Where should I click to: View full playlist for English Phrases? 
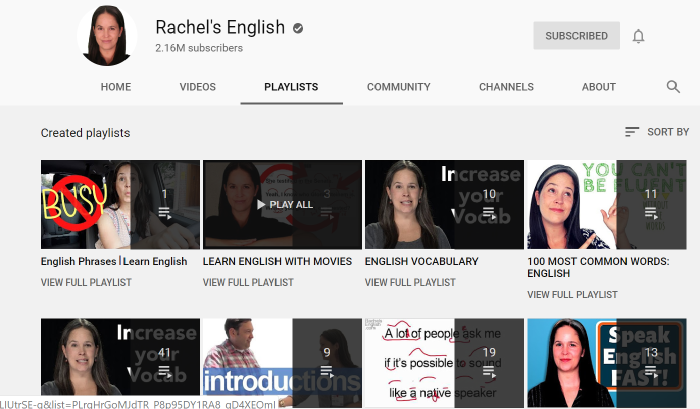point(86,283)
